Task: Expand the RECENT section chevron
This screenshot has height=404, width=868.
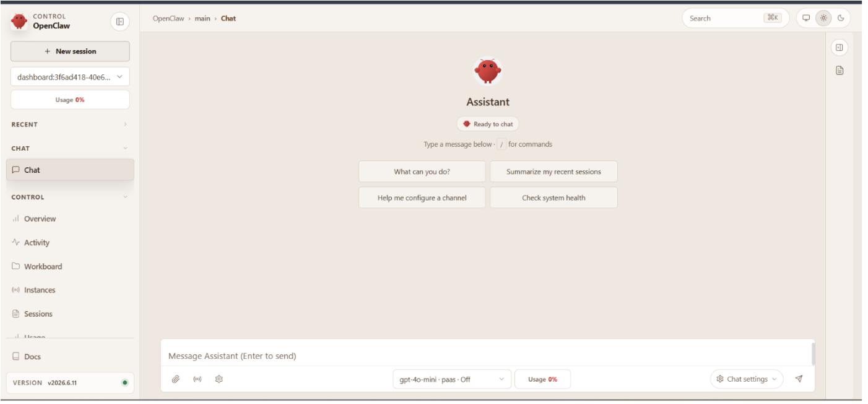Action: click(x=125, y=125)
